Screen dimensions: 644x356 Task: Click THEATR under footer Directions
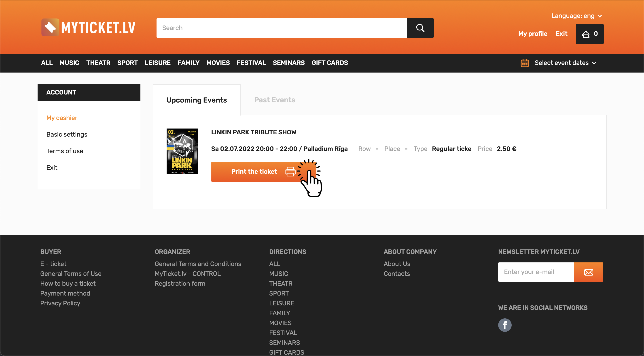[x=280, y=283]
